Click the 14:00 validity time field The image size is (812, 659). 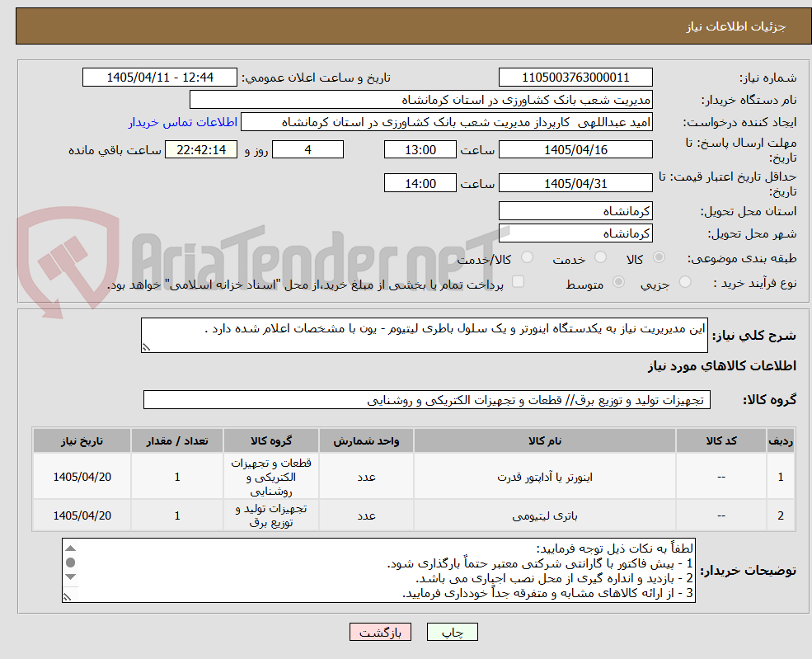click(420, 183)
